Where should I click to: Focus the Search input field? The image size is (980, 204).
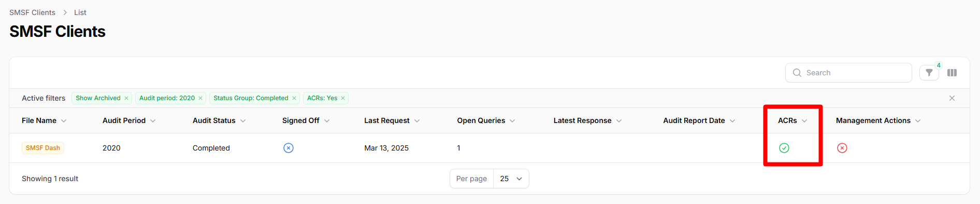(x=848, y=73)
